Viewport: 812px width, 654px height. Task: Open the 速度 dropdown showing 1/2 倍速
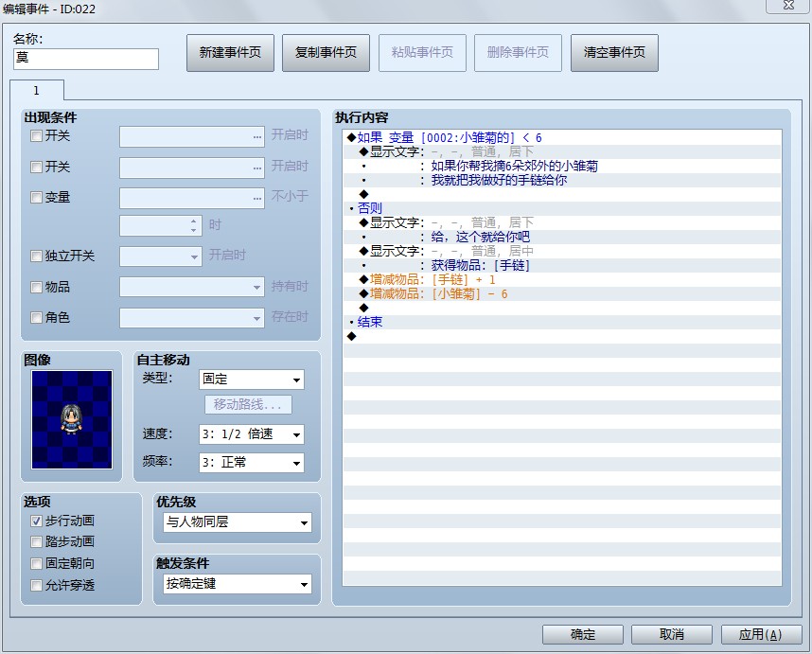pos(252,434)
